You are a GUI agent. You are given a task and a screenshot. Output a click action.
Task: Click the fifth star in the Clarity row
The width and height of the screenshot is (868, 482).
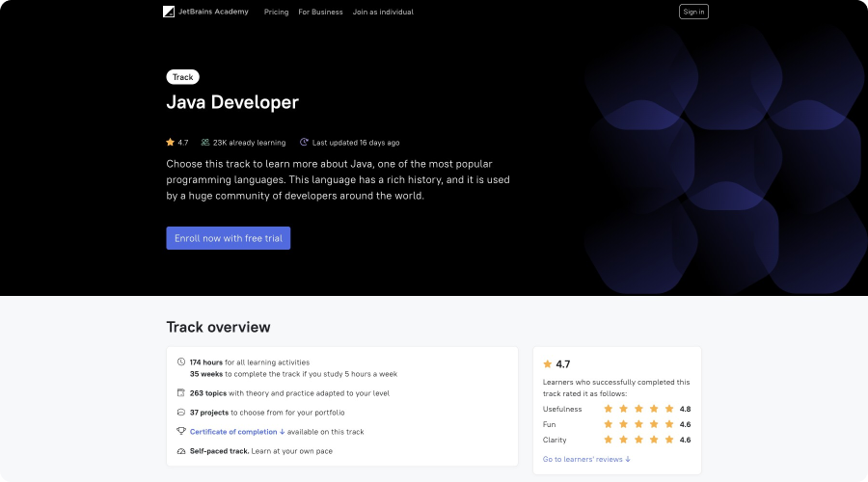pyautogui.click(x=669, y=440)
